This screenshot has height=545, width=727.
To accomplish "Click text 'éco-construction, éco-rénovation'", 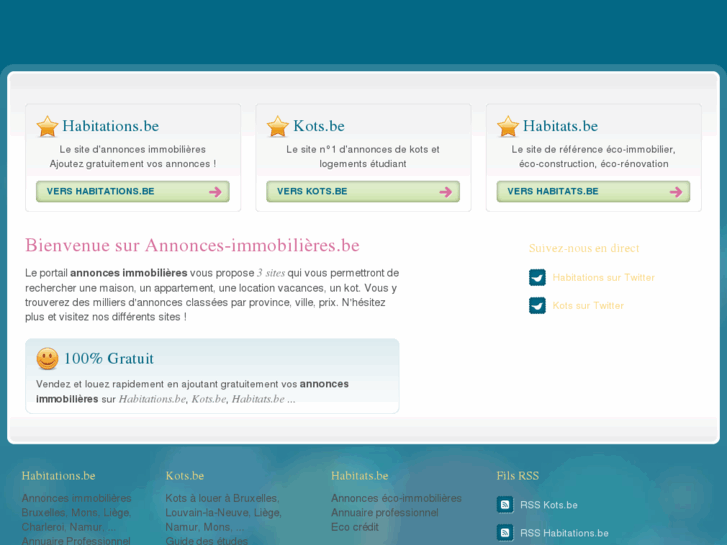I will pyautogui.click(x=593, y=164).
